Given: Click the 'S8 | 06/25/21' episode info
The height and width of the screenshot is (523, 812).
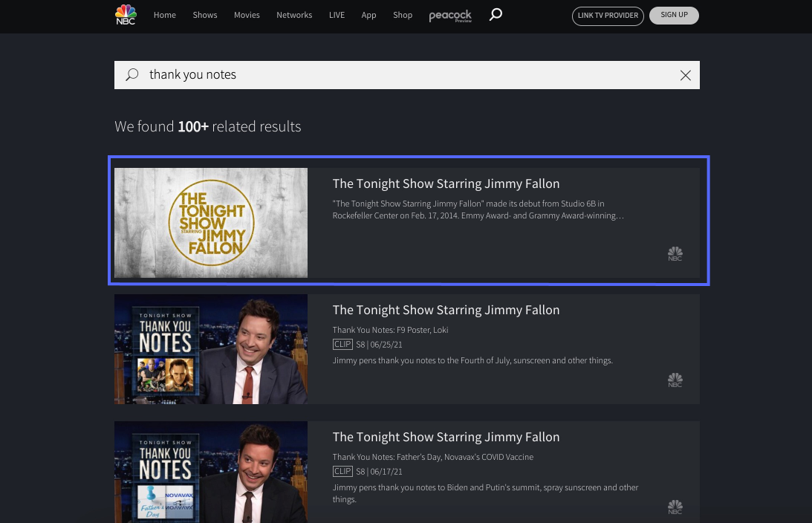Looking at the screenshot, I should pos(379,345).
